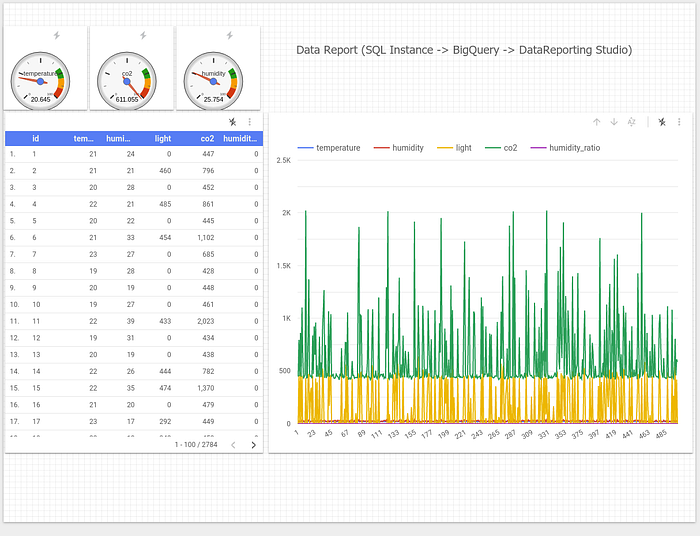
Task: Click light value 292 in row 17
Action: (x=165, y=421)
